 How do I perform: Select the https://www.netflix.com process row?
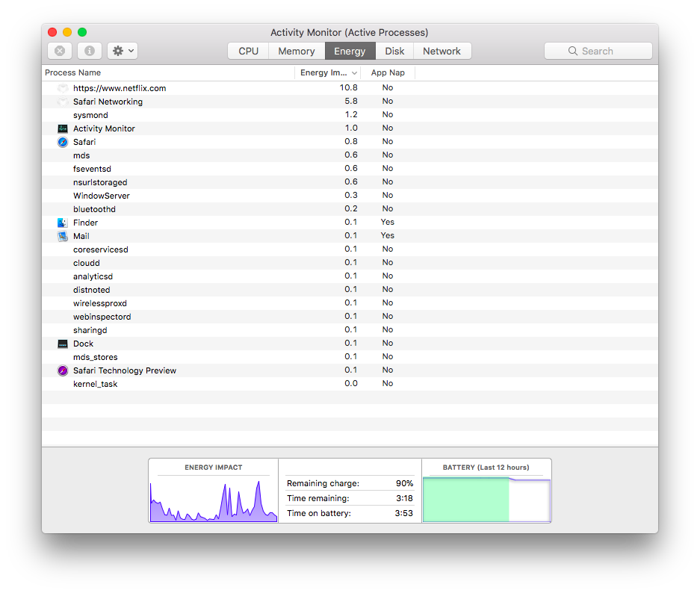350,88
